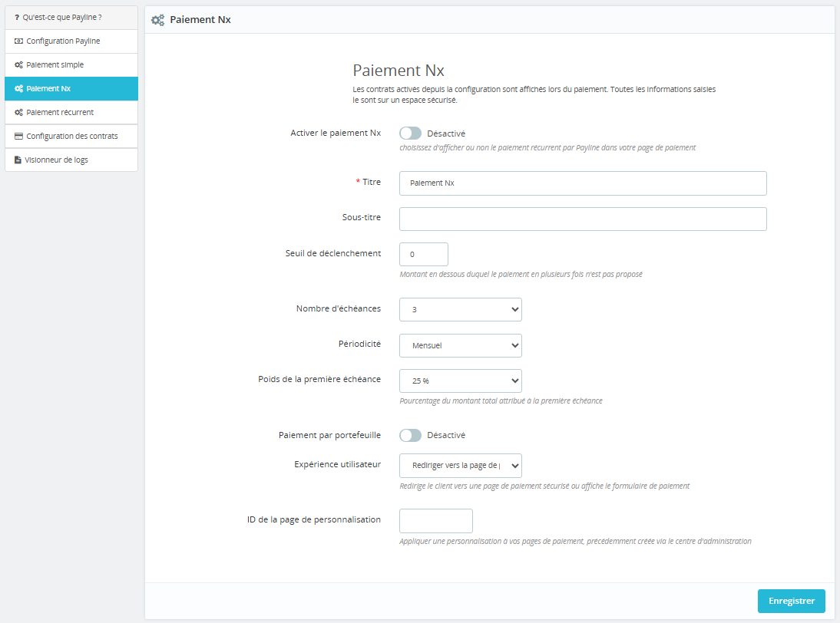Click the Seuil de déclenchement number field
Viewport: 840px width, 623px height.
coord(424,255)
